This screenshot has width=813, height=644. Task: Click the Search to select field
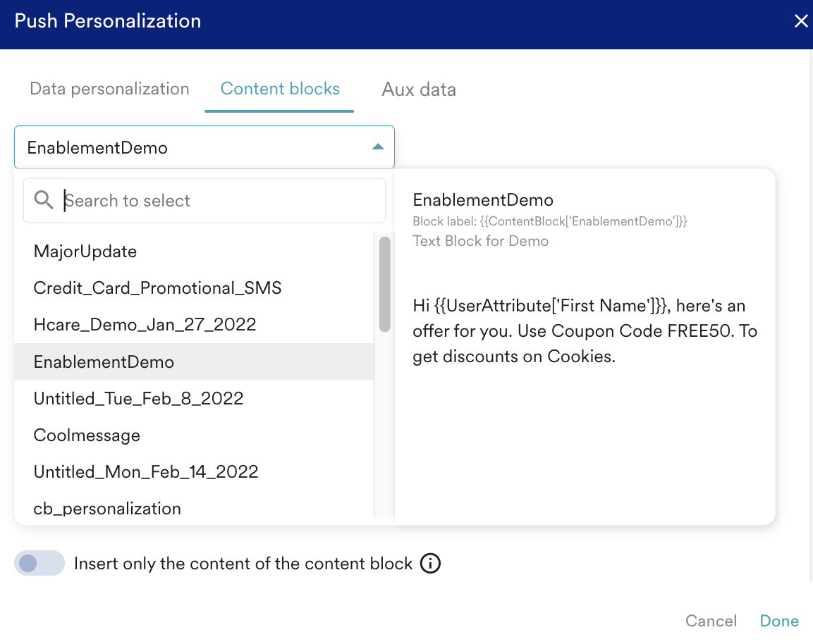coord(219,201)
